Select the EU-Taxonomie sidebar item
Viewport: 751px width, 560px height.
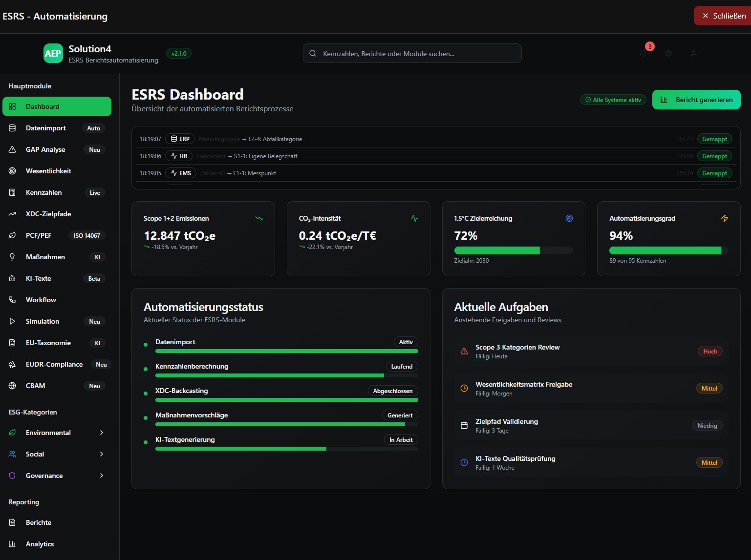coord(48,343)
